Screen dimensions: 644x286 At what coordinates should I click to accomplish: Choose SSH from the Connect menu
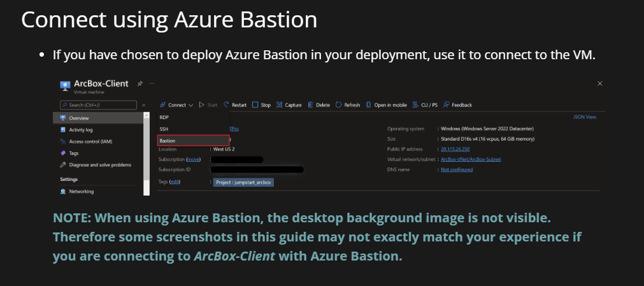pyautogui.click(x=193, y=129)
